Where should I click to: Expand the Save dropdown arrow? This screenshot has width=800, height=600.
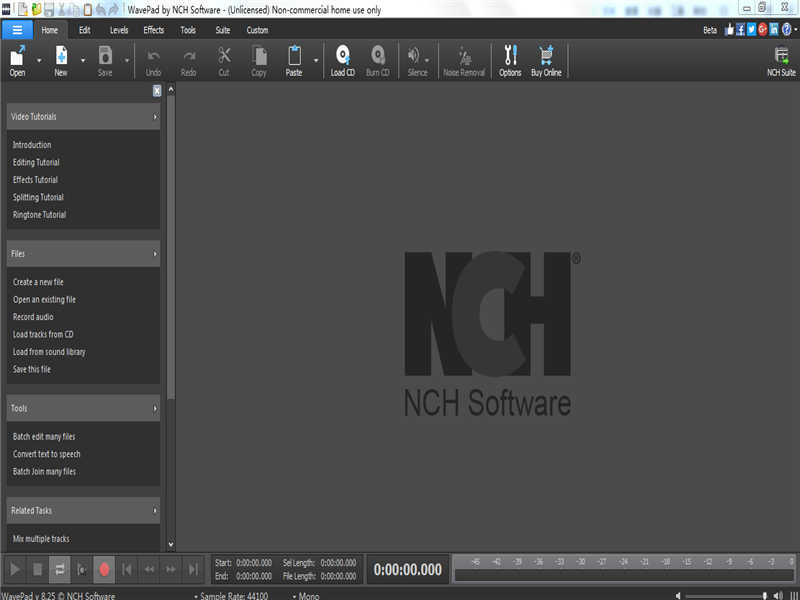point(127,61)
